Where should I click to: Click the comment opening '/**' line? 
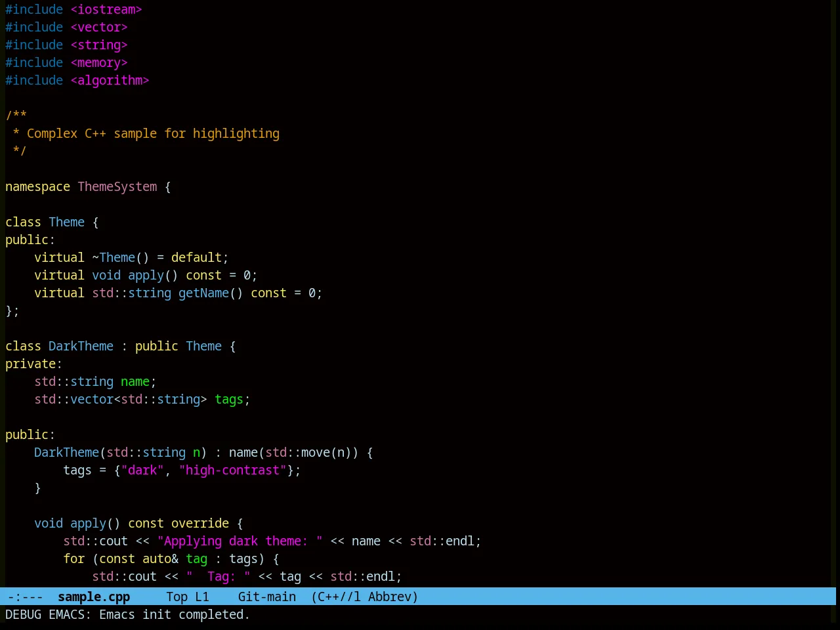coord(16,115)
